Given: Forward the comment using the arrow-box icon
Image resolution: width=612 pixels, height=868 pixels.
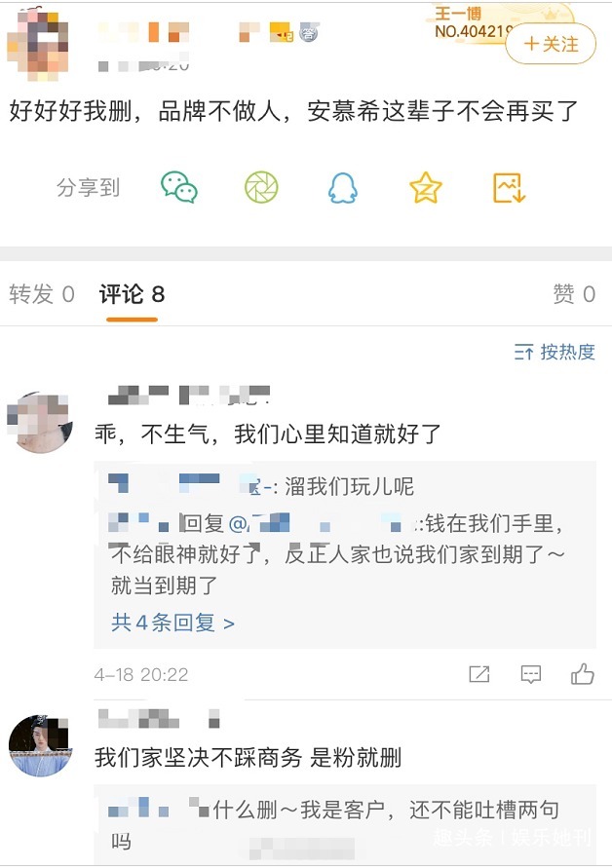Looking at the screenshot, I should (x=478, y=673).
